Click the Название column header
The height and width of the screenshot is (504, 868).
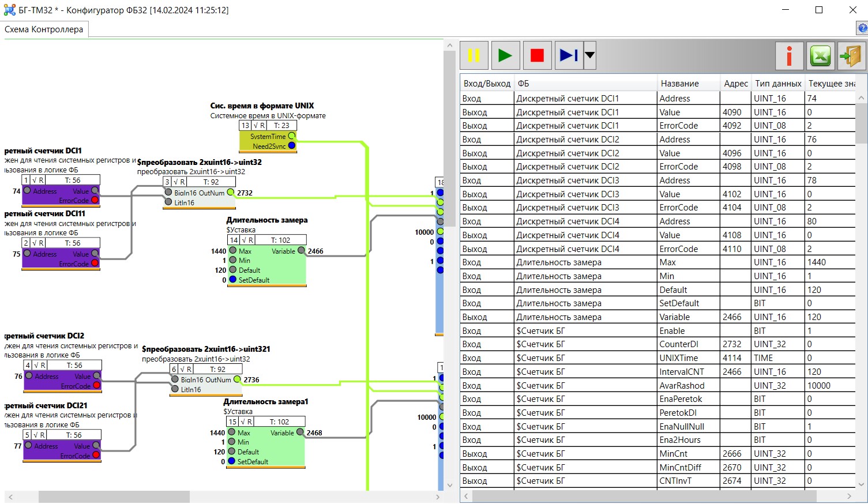click(679, 84)
